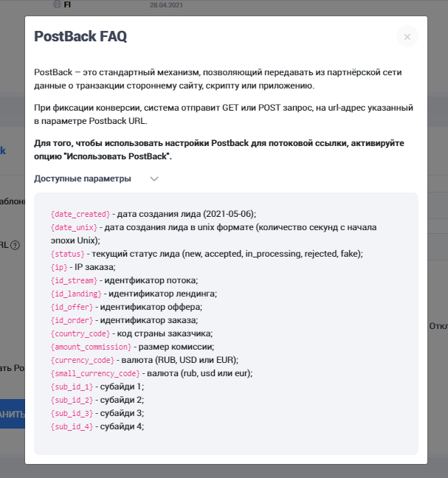The width and height of the screenshot is (448, 478).
Task: Click the globe icon next to FI
Action: point(57,4)
